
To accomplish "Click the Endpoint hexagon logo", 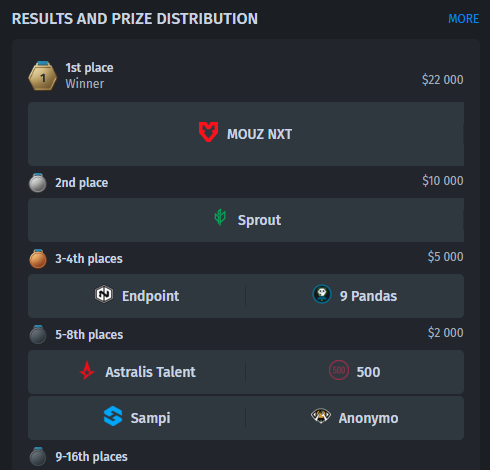I will pos(104,294).
